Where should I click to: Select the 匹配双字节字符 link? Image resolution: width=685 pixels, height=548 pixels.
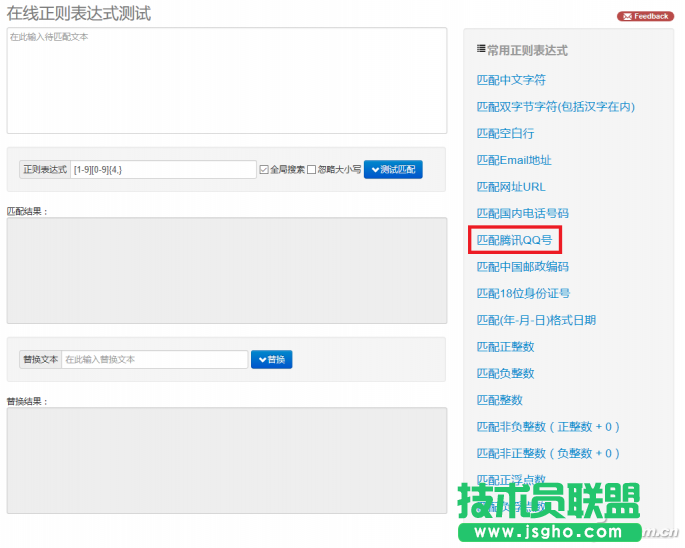(x=555, y=107)
